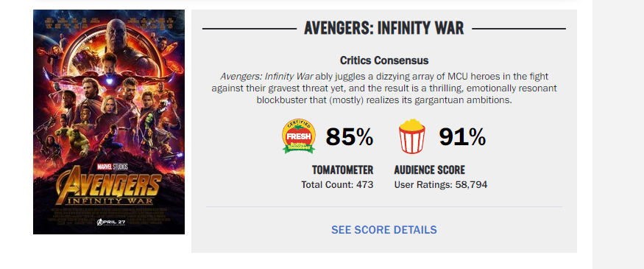The height and width of the screenshot is (269, 644).
Task: Click the 85% Tomatometer score
Action: point(350,136)
